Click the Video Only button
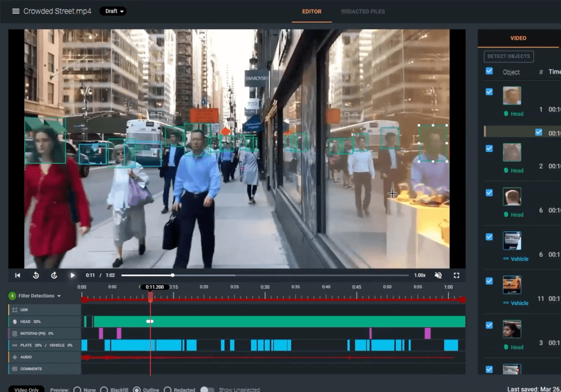 point(26,390)
